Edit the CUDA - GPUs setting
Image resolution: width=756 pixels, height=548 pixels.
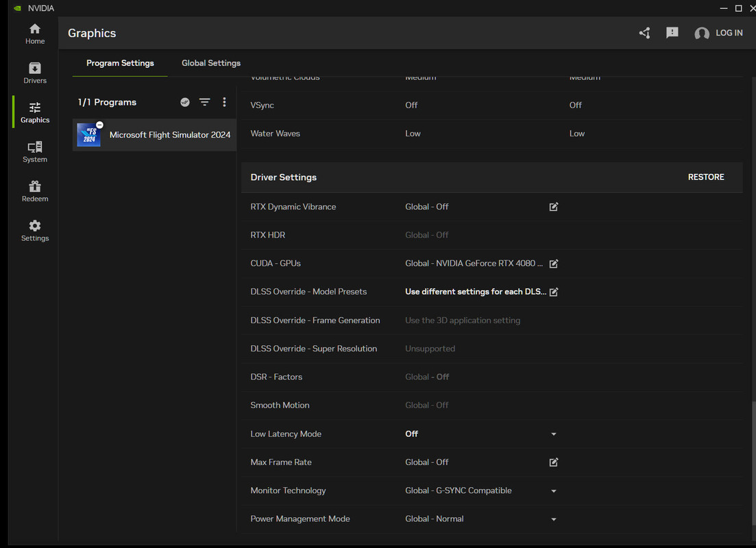pyautogui.click(x=554, y=264)
